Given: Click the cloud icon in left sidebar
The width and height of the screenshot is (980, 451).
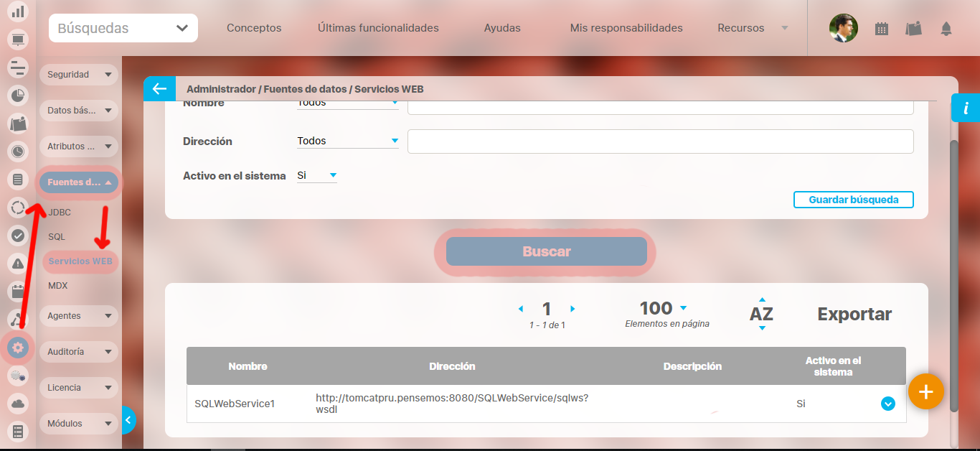Looking at the screenshot, I should [x=18, y=404].
